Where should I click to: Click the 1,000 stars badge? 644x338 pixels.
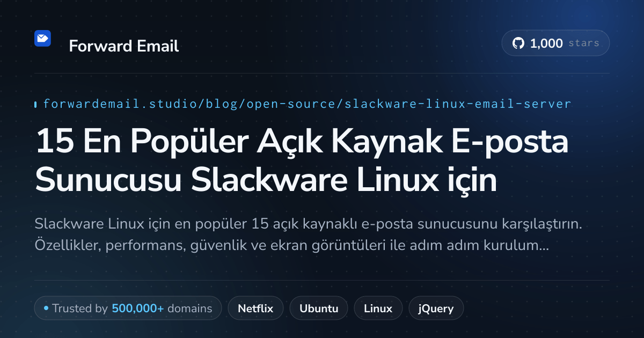[555, 43]
